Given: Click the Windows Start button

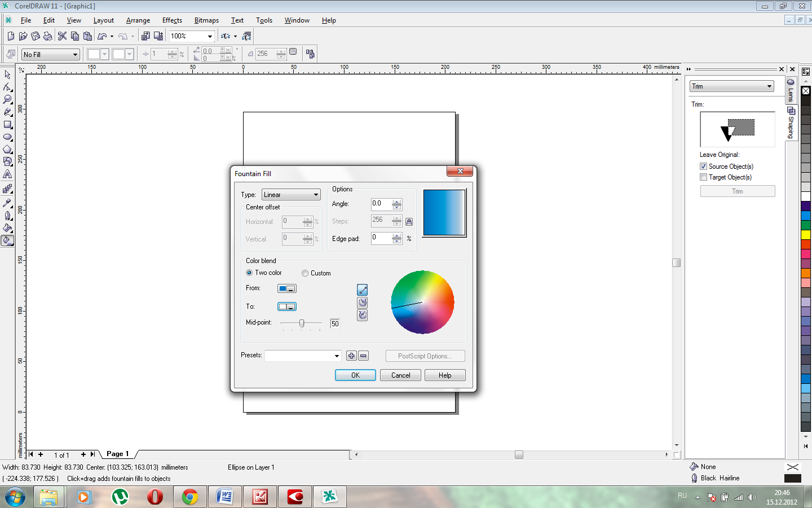Looking at the screenshot, I should pyautogui.click(x=15, y=497).
